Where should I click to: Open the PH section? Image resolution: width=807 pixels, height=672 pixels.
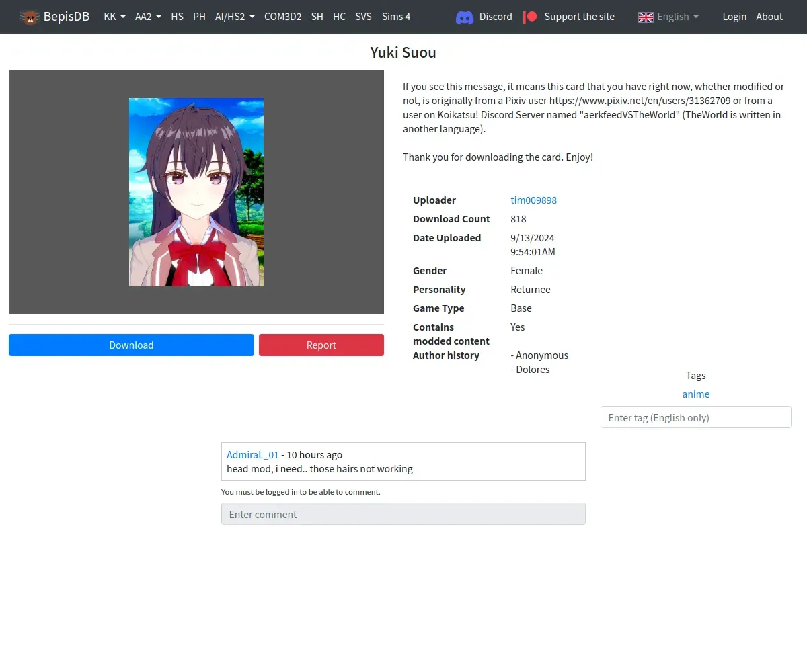pyautogui.click(x=199, y=17)
